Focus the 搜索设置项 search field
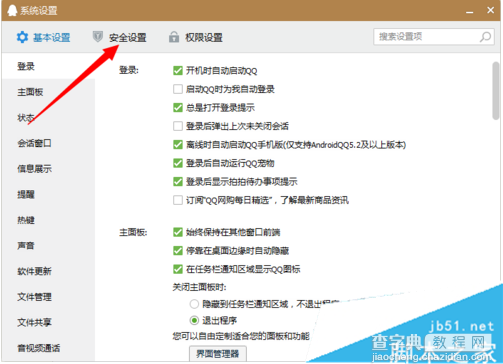The height and width of the screenshot is (364, 503). [434, 37]
